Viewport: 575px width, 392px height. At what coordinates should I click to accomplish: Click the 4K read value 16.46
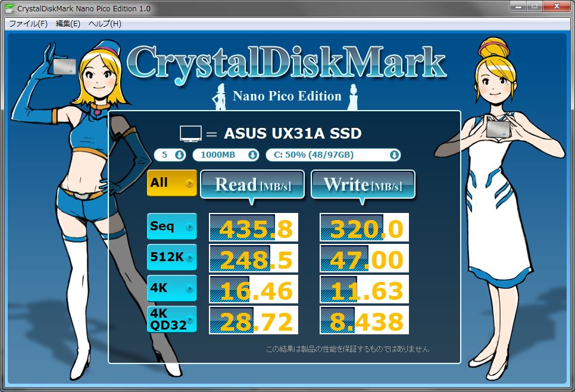[x=254, y=289]
